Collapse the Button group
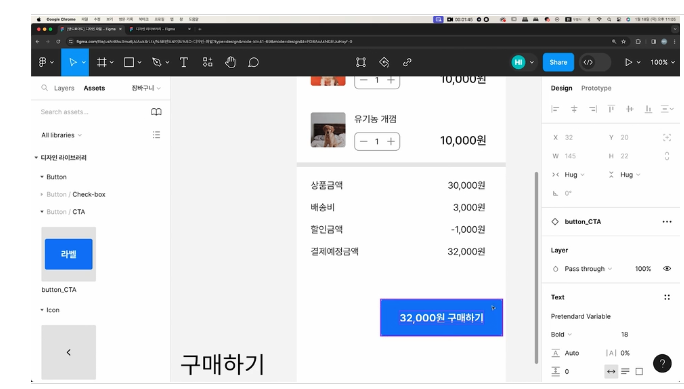The image size is (684, 389). (42, 177)
